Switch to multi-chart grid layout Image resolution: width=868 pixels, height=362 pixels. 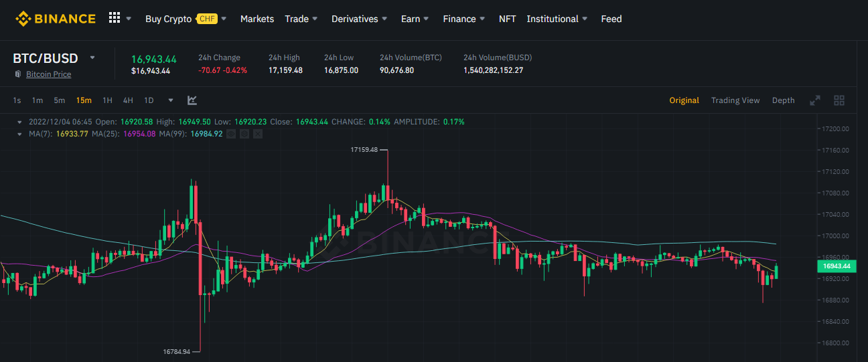coord(839,100)
